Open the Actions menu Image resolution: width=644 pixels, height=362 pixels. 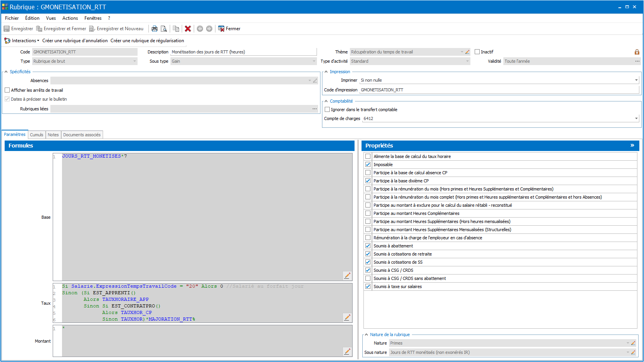(x=70, y=18)
